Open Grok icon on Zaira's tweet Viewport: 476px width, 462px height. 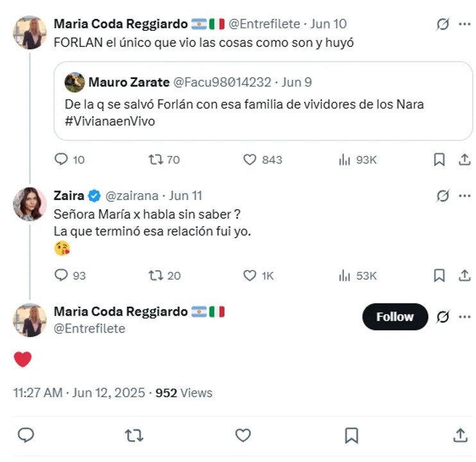point(442,196)
